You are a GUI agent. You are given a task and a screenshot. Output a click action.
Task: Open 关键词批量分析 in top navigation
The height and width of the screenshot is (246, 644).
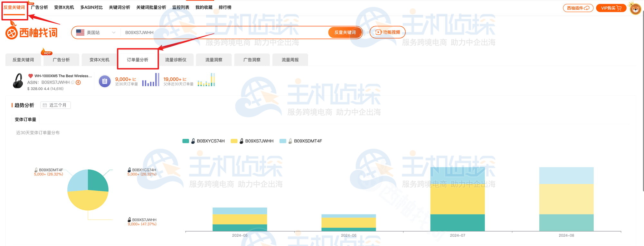(151, 7)
